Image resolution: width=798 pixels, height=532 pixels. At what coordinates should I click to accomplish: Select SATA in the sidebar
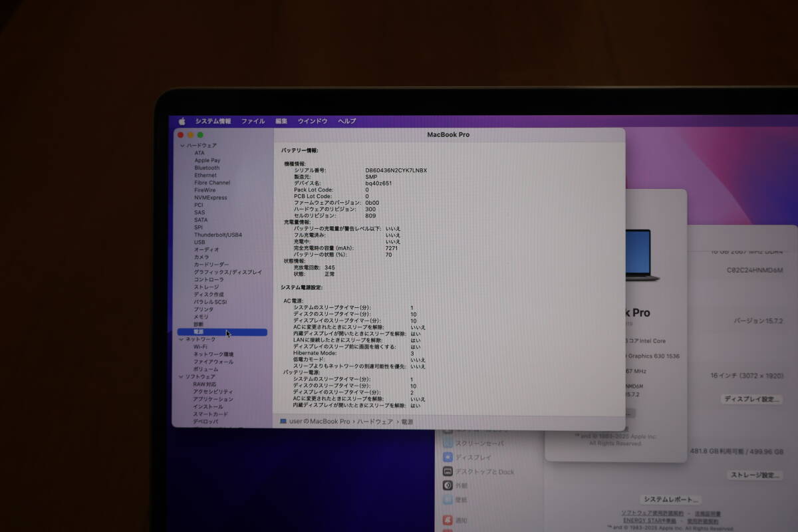(x=201, y=219)
